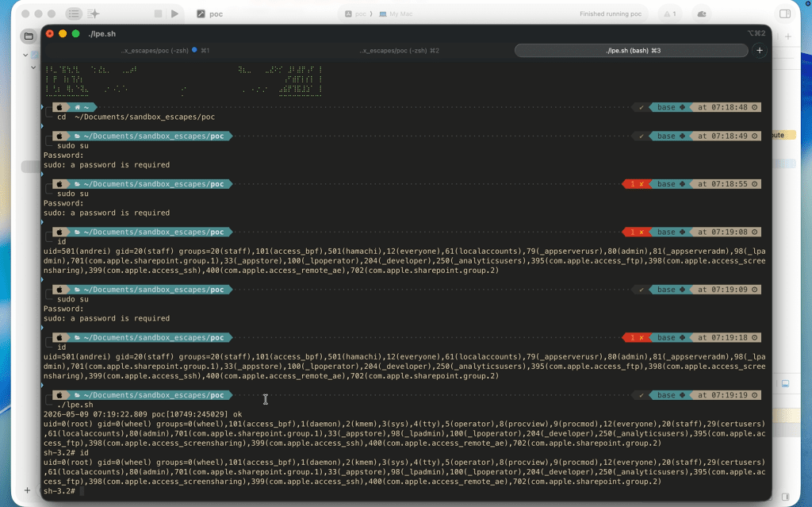Viewport: 812px width, 507px height.
Task: Click first 'sudo: a password is required' line
Action: coord(107,165)
